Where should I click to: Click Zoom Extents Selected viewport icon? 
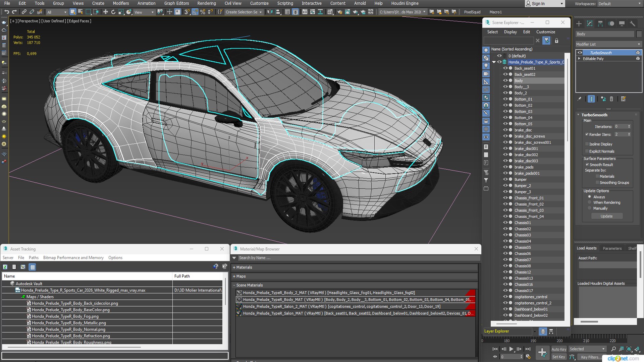click(x=629, y=349)
